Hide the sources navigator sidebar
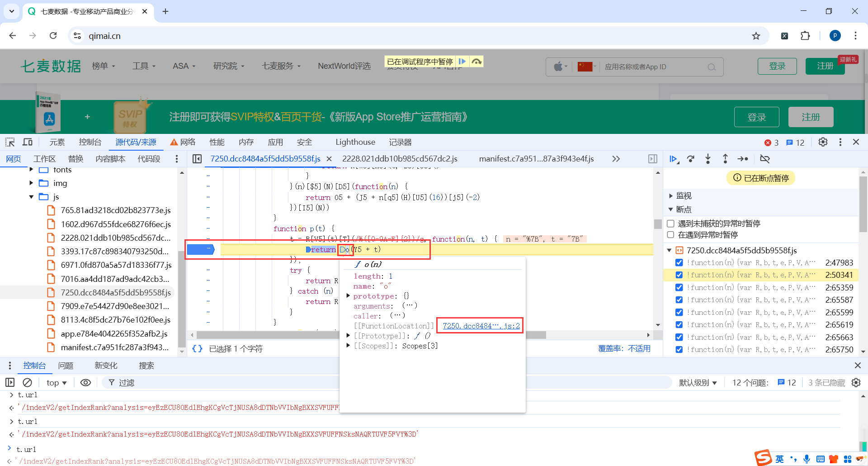Image resolution: width=868 pixels, height=466 pixels. click(197, 159)
